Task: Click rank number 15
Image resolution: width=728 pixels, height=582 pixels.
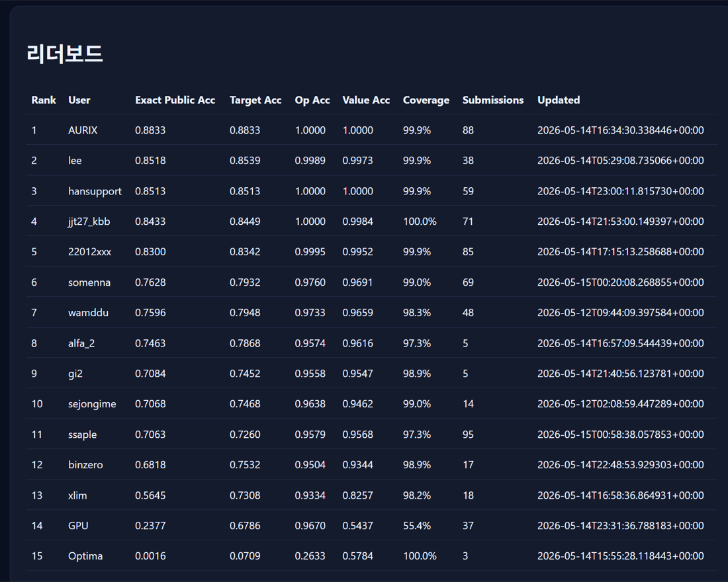Action: (36, 556)
